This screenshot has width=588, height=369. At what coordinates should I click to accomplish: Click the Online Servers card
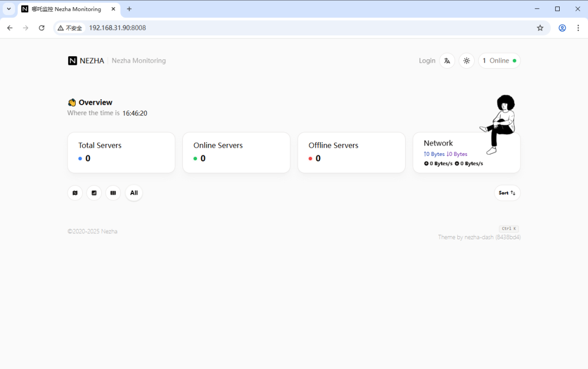pos(236,153)
